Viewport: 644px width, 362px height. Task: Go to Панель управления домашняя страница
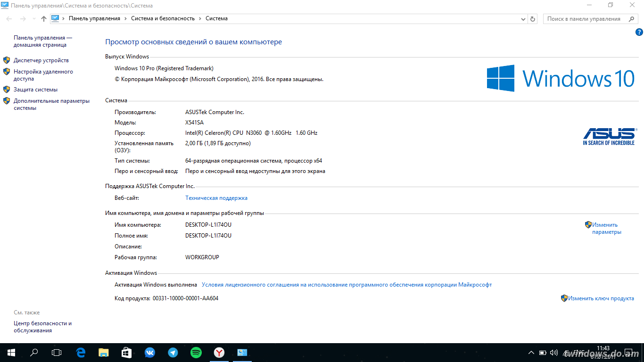43,41
